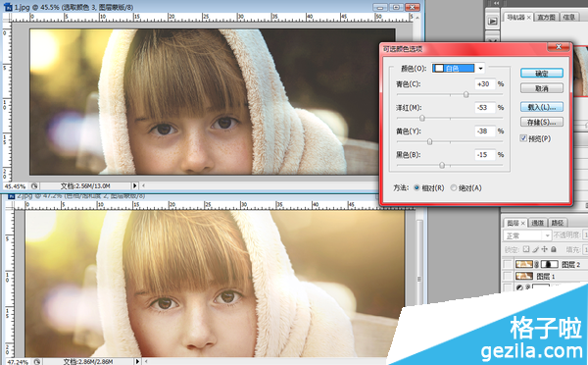Minimize the 1.jpg document window
The height and width of the screenshot is (365, 588).
click(x=380, y=7)
